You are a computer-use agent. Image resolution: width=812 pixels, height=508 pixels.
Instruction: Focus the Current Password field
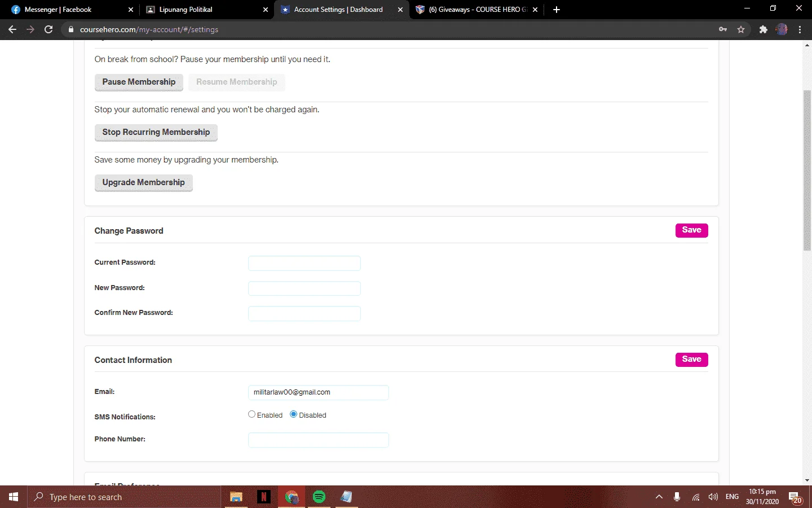[x=304, y=263]
